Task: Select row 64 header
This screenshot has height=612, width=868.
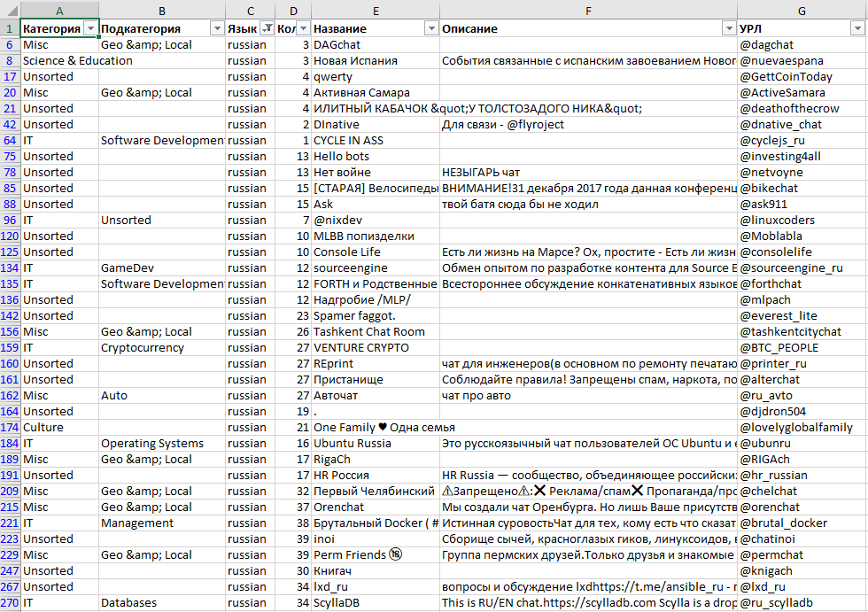Action: pyautogui.click(x=10, y=140)
